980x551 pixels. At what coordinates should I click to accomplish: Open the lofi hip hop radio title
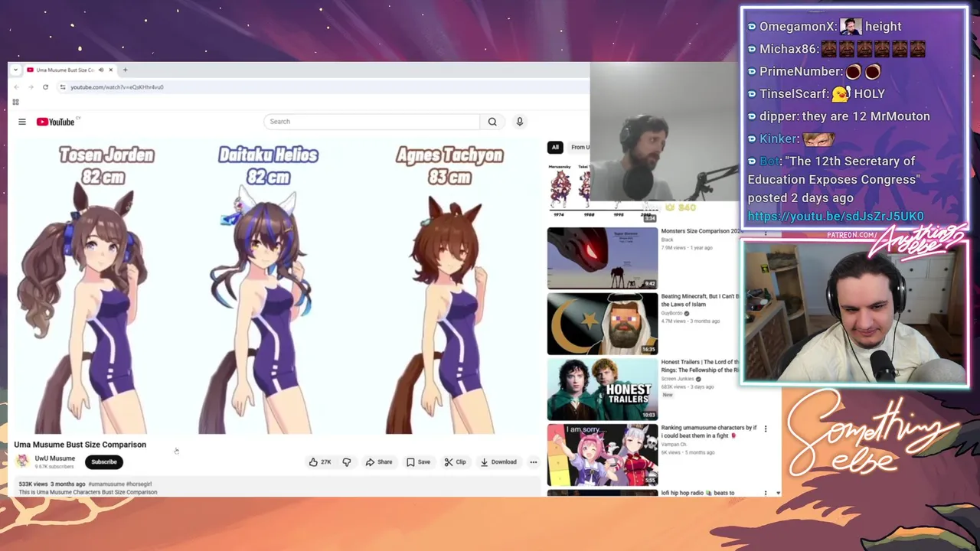[697, 493]
